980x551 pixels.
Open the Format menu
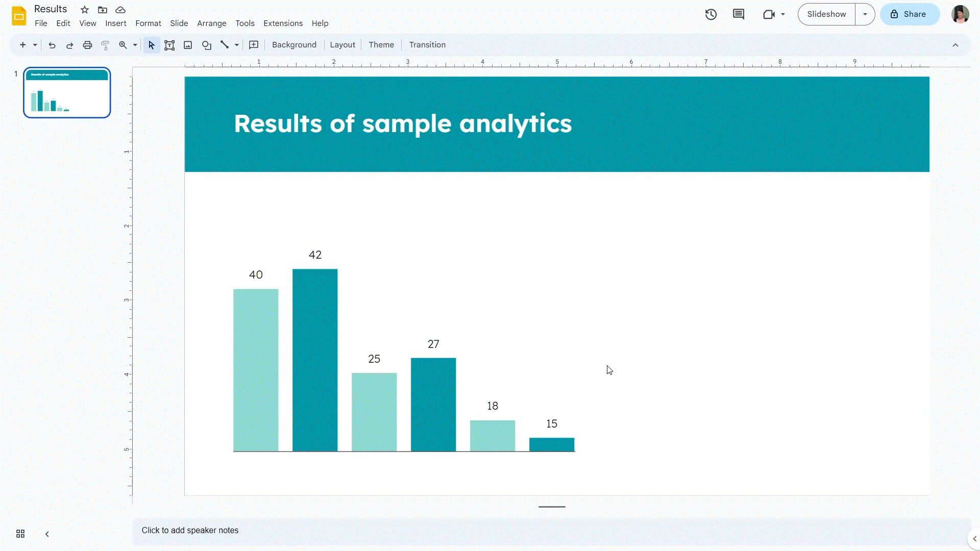(x=146, y=23)
